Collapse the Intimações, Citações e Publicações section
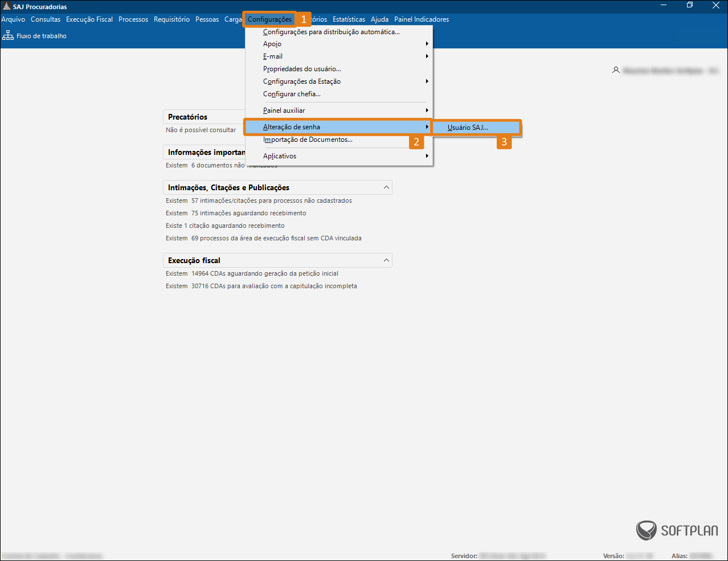The width and height of the screenshot is (728, 561). coord(386,187)
